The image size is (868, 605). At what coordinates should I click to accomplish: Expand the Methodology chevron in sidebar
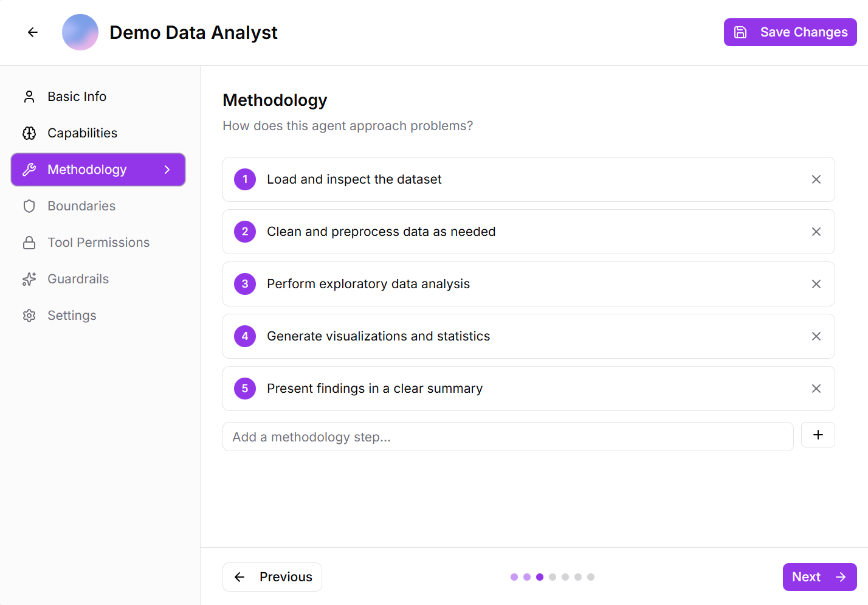(x=167, y=170)
